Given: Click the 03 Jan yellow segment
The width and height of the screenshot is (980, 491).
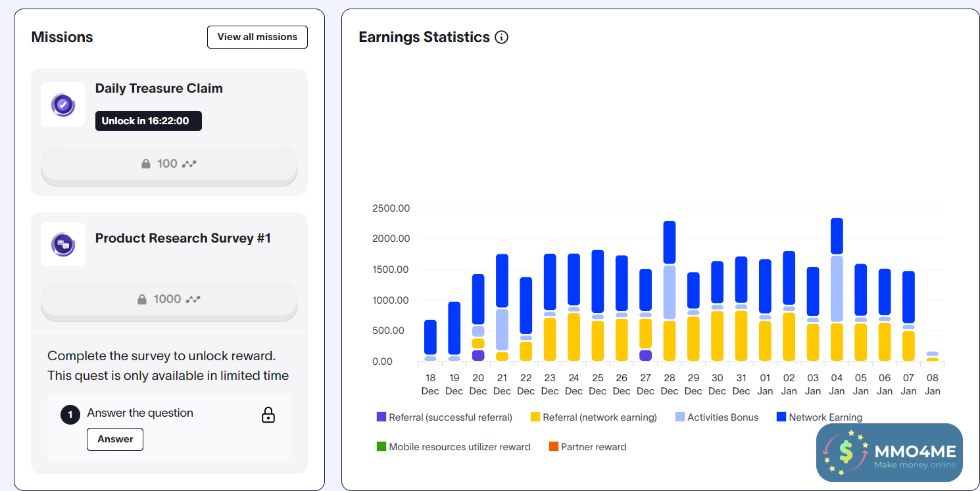Looking at the screenshot, I should tap(813, 342).
